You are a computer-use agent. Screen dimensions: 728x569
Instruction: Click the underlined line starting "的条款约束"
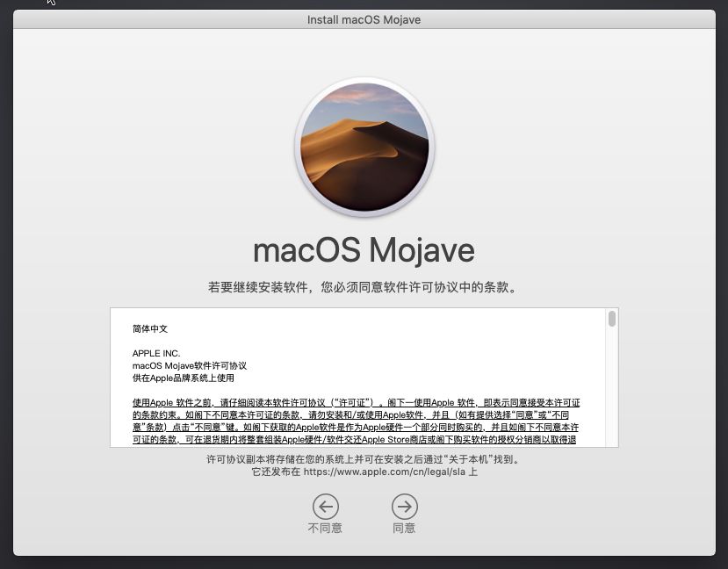point(356,414)
